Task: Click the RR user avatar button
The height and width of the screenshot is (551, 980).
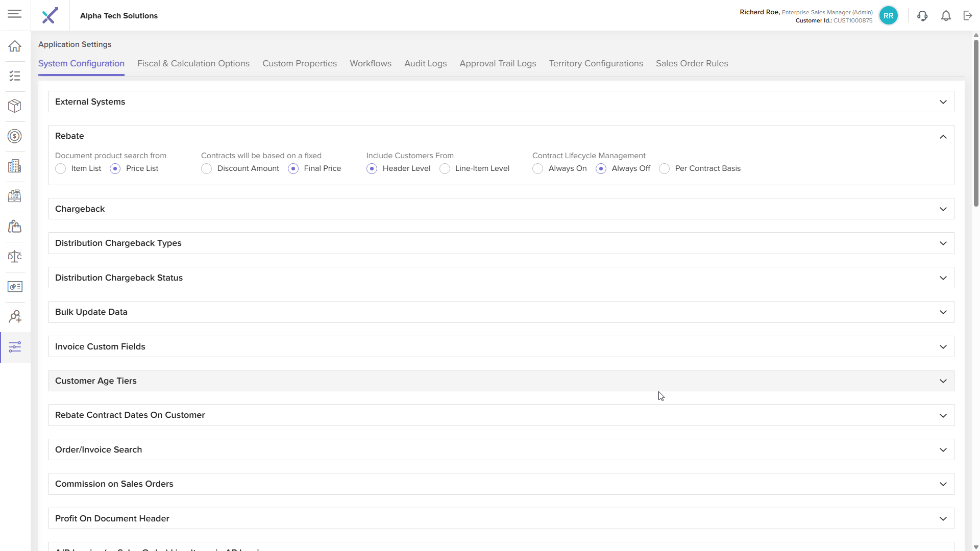Action: click(x=888, y=16)
